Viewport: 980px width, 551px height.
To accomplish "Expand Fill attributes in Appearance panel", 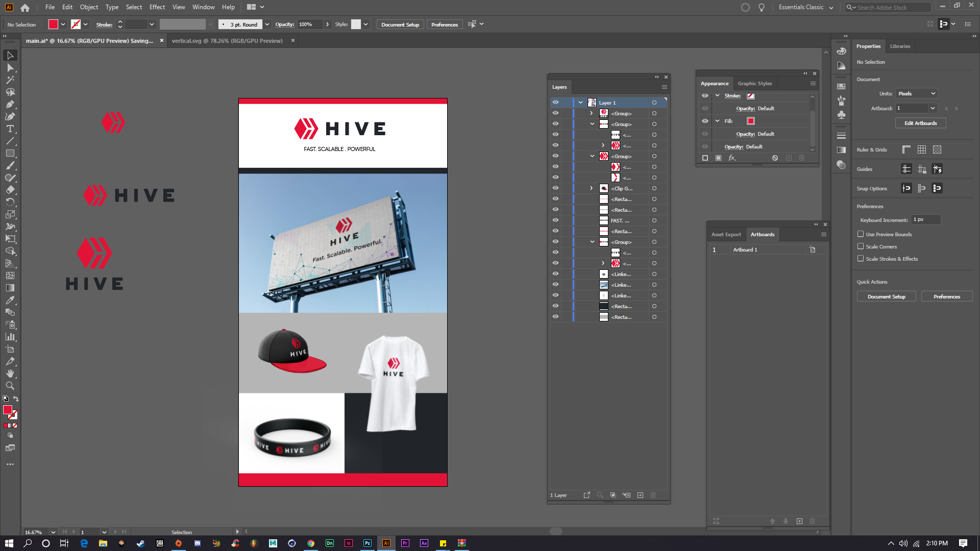I will pos(717,121).
